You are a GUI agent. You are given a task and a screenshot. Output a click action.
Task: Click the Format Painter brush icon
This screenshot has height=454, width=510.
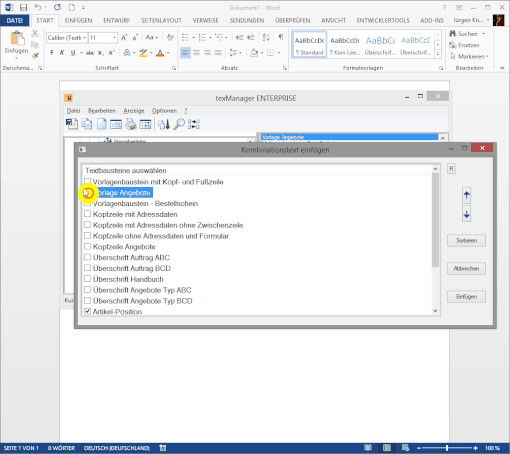coord(35,56)
